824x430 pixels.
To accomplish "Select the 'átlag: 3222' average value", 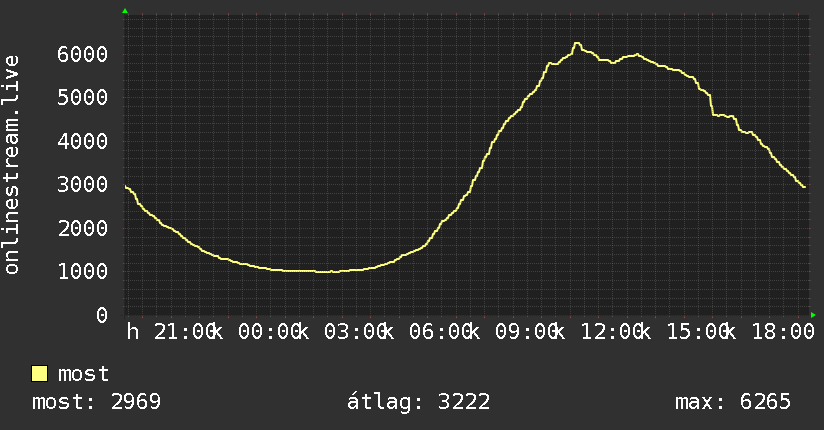I will coord(418,402).
